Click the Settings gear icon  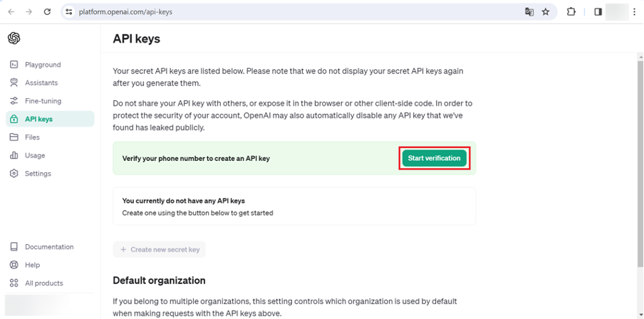pos(14,173)
